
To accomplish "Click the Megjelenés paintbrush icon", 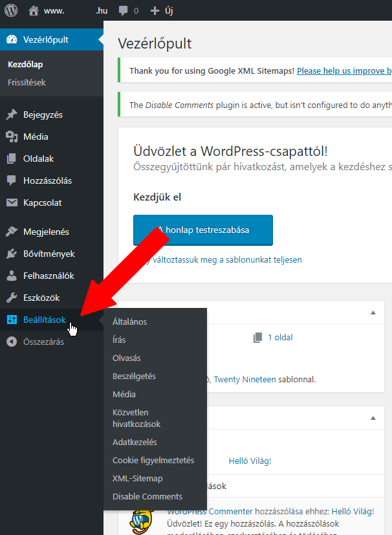I will [x=12, y=232].
